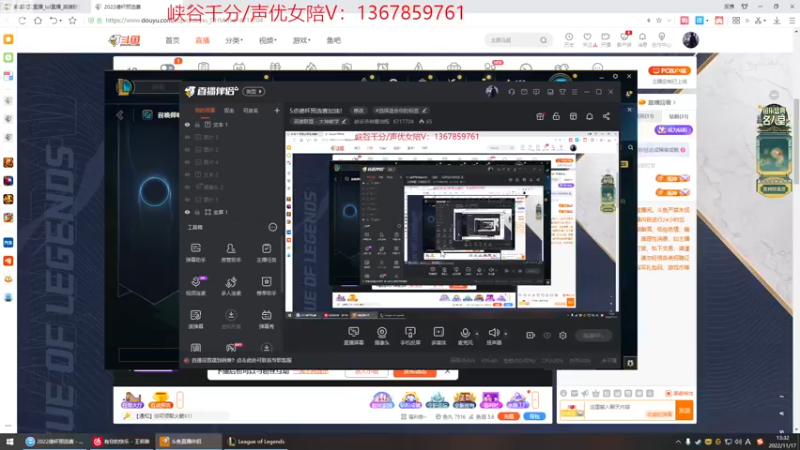Expand the 游戏 dropdown menu

pyautogui.click(x=301, y=40)
